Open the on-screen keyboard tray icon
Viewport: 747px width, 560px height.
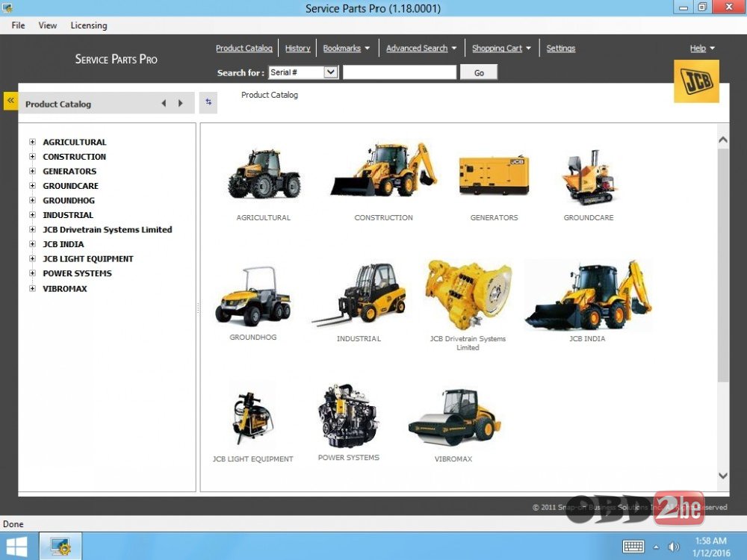click(633, 547)
